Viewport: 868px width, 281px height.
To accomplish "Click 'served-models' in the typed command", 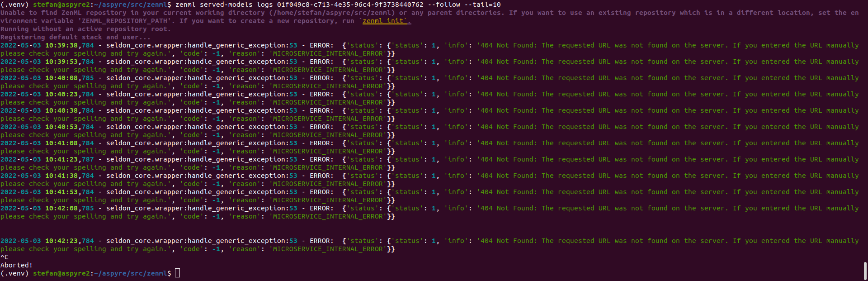I will pyautogui.click(x=226, y=5).
